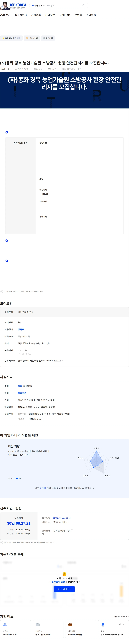129x644 pixels.
Task: Open the 잡코리아 즉시지원 apply link
Action: pos(62,518)
